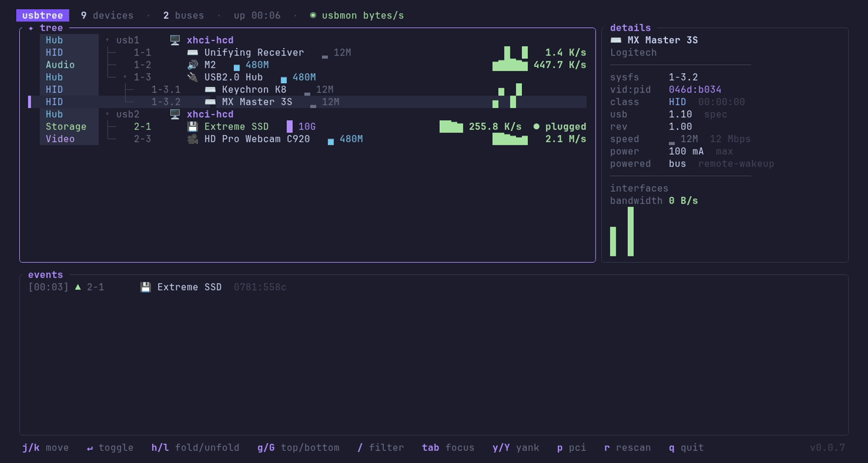Click the computer icon beside usb2 xhci-hcd

(x=175, y=114)
